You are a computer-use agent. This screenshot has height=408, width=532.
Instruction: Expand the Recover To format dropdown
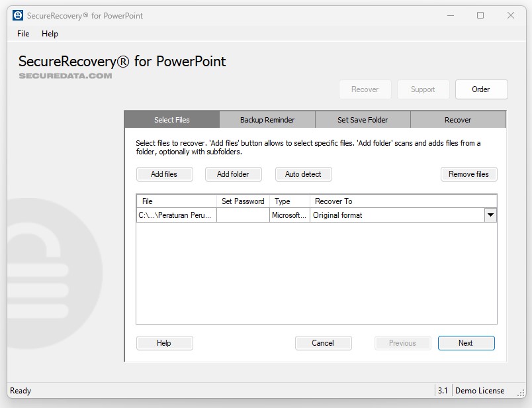click(x=490, y=215)
